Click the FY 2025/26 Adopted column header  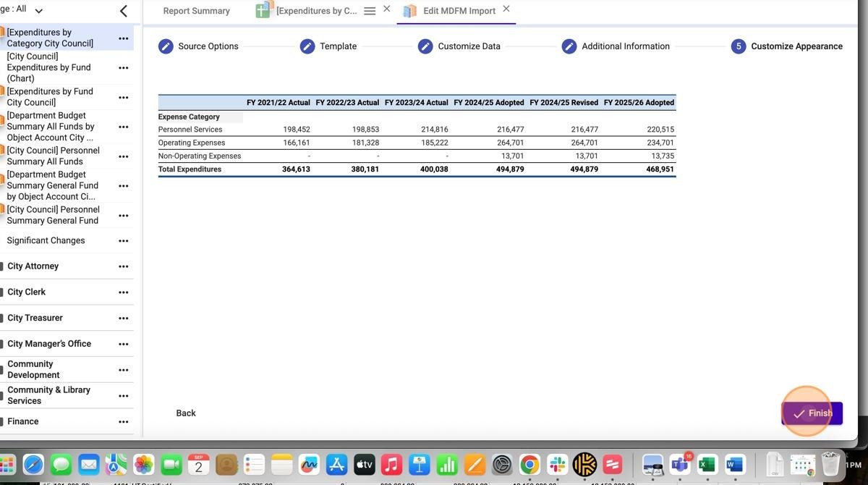pyautogui.click(x=639, y=103)
